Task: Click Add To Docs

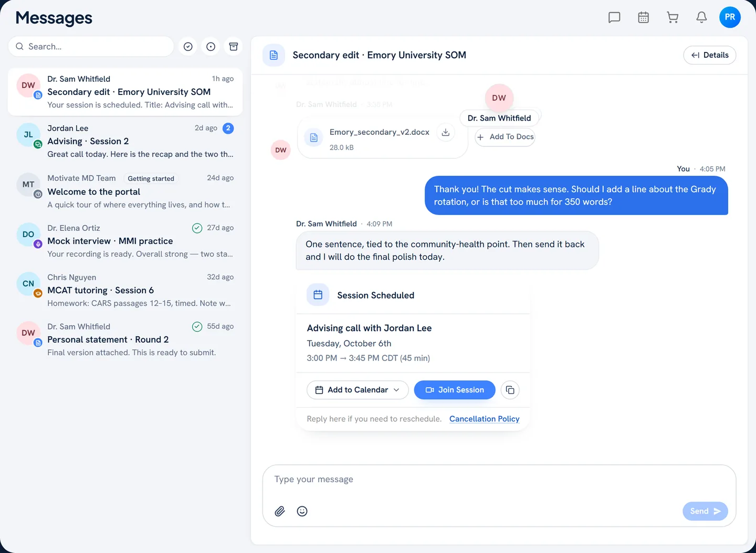Action: pyautogui.click(x=505, y=137)
